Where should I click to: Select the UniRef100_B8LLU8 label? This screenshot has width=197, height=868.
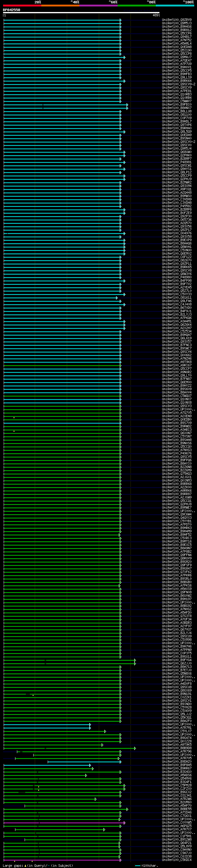pyautogui.click(x=177, y=111)
